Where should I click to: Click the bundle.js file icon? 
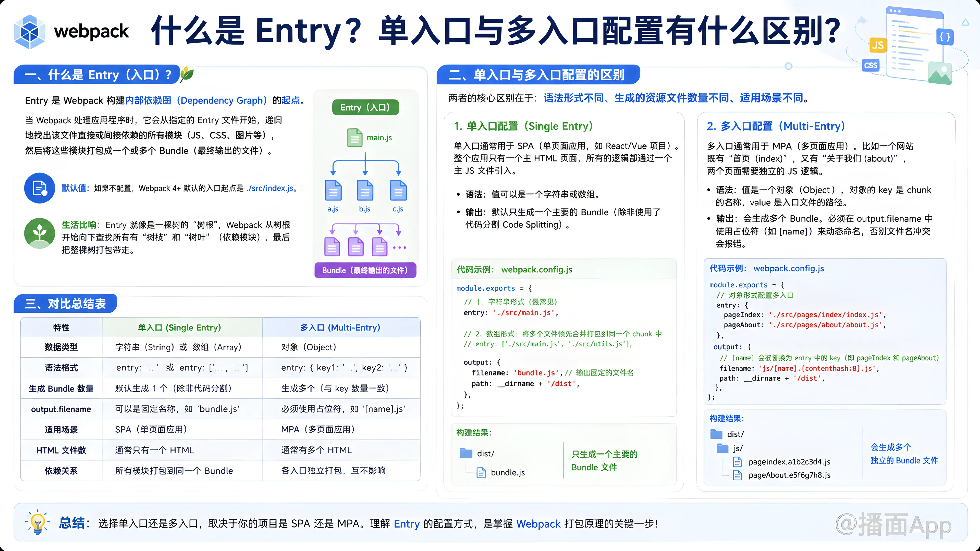pyautogui.click(x=481, y=473)
